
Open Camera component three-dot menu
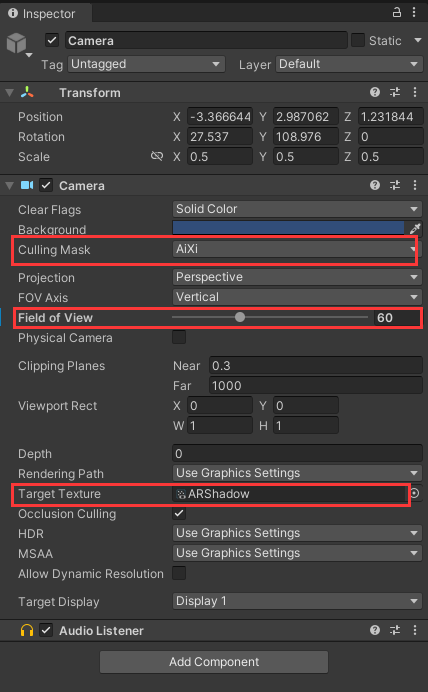(x=415, y=185)
